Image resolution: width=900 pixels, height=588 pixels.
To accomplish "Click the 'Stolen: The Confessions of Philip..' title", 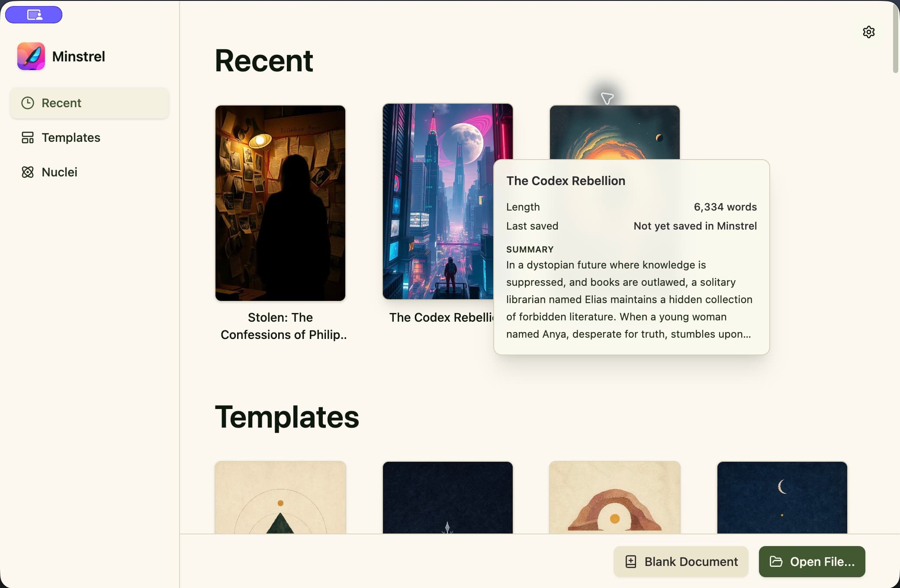I will click(x=283, y=326).
